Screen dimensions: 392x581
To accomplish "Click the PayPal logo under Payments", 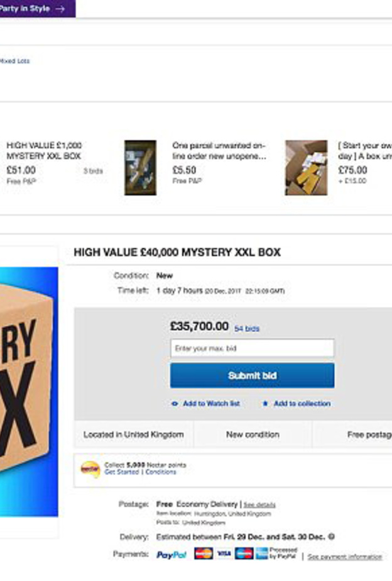I will tap(171, 555).
